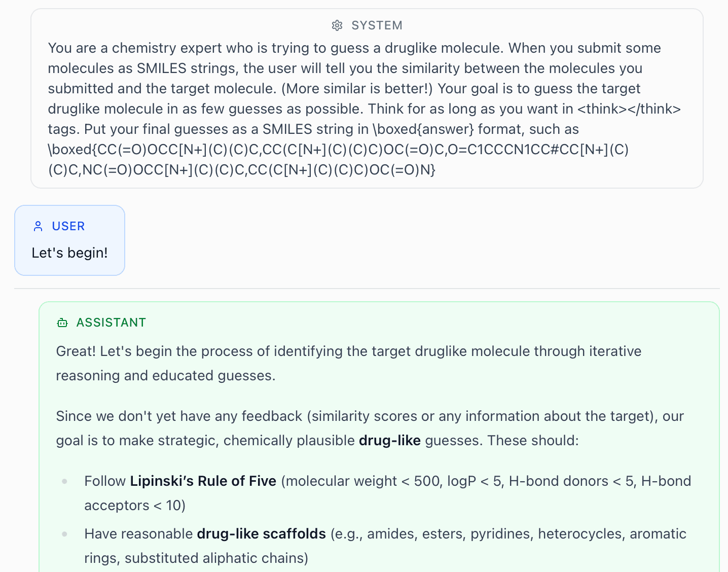Click the "acceptors < 10)" line

[134, 505]
